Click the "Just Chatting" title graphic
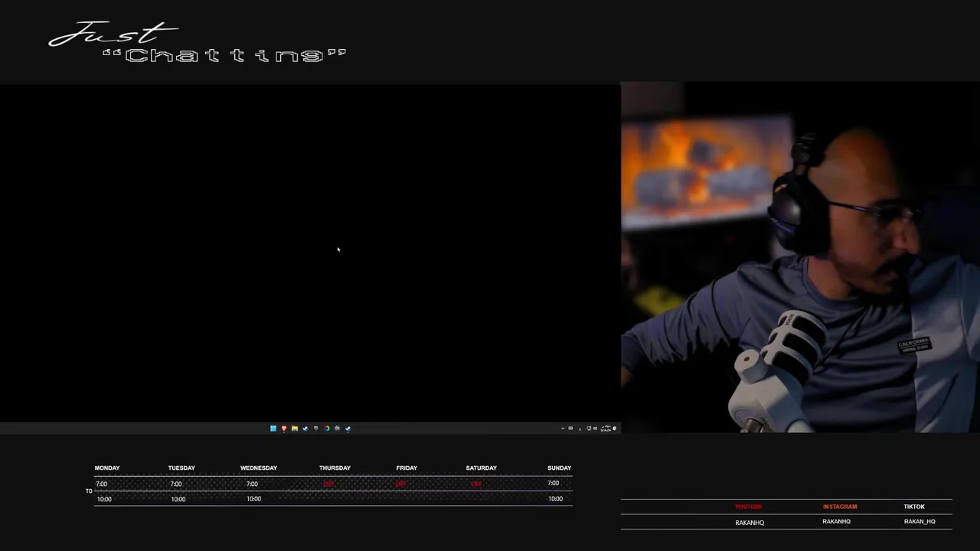 coord(198,43)
